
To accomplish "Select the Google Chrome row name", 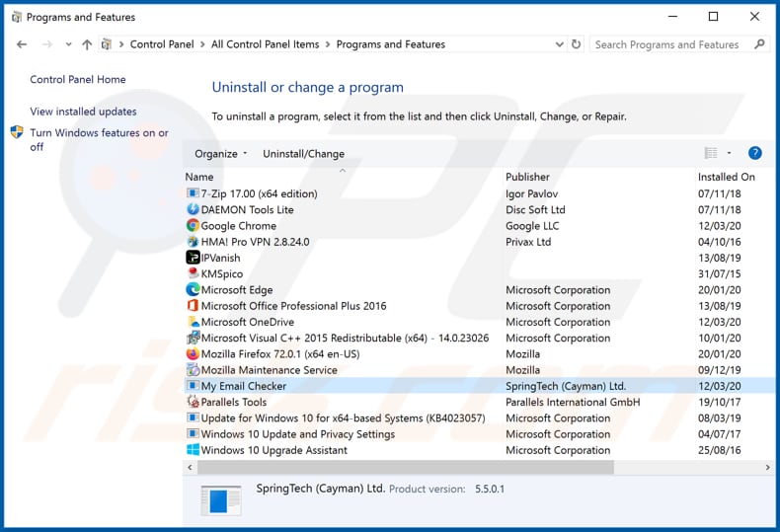I will (x=238, y=226).
